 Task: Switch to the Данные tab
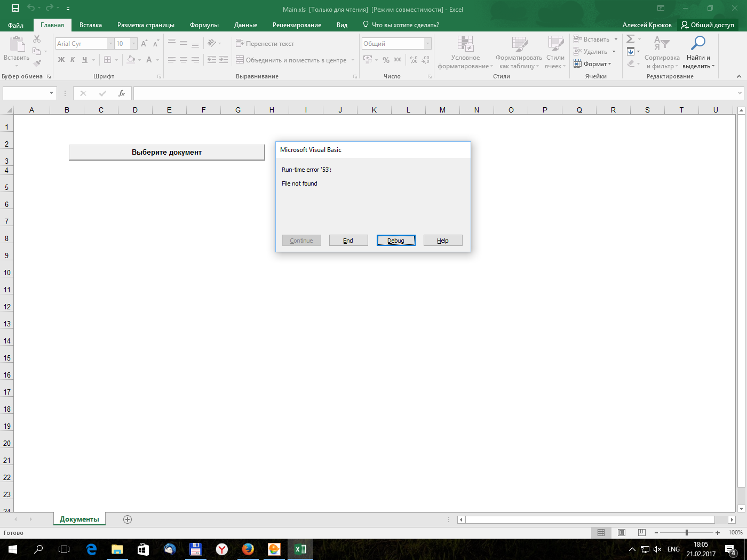pyautogui.click(x=245, y=25)
